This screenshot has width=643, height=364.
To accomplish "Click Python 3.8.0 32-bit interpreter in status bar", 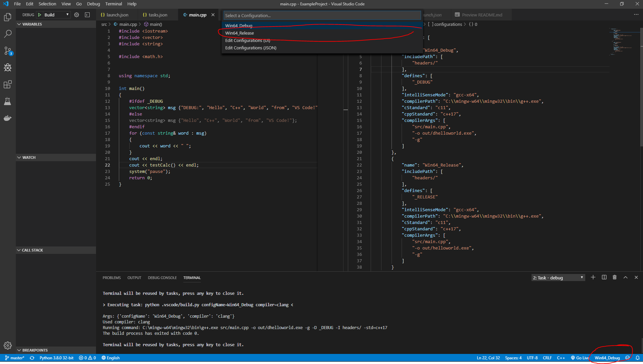I will 56,358.
